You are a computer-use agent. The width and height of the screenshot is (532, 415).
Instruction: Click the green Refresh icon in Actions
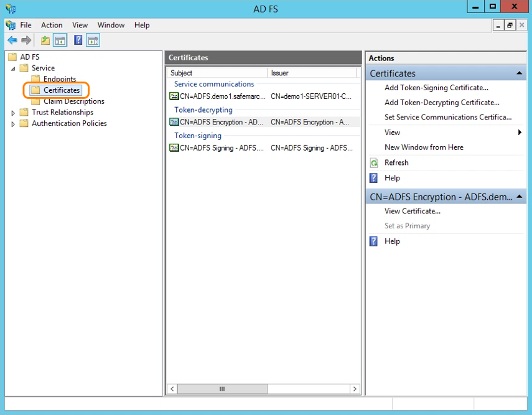374,162
